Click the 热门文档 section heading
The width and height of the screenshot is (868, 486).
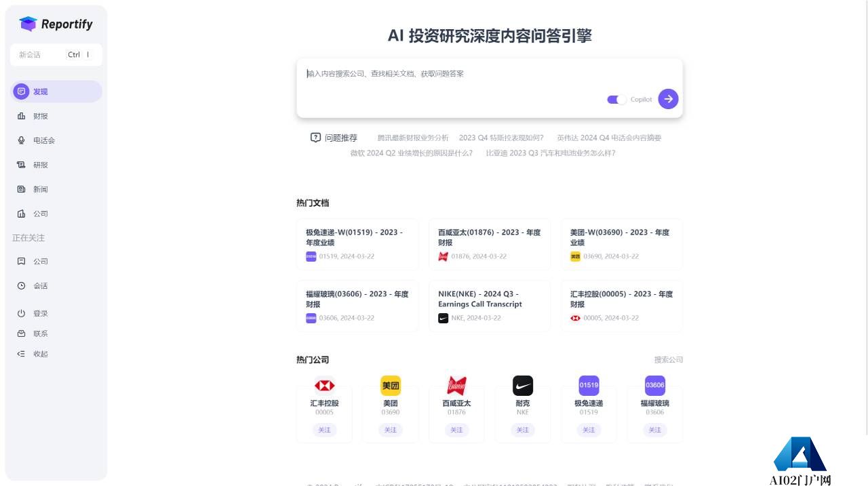point(313,203)
